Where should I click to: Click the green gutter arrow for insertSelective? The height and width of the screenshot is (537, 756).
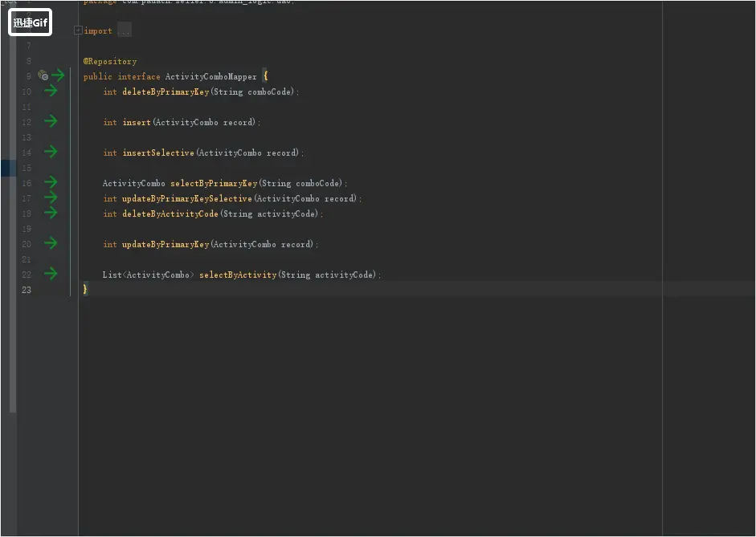(x=51, y=152)
